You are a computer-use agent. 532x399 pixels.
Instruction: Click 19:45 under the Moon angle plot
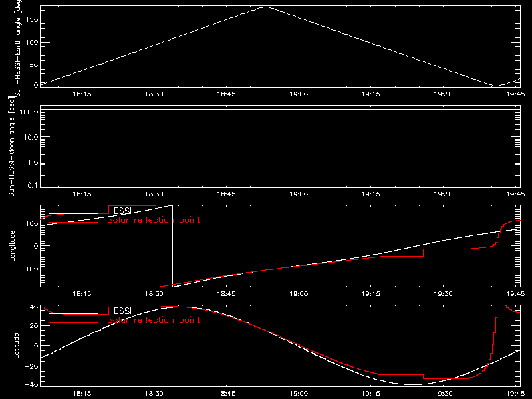pos(515,194)
